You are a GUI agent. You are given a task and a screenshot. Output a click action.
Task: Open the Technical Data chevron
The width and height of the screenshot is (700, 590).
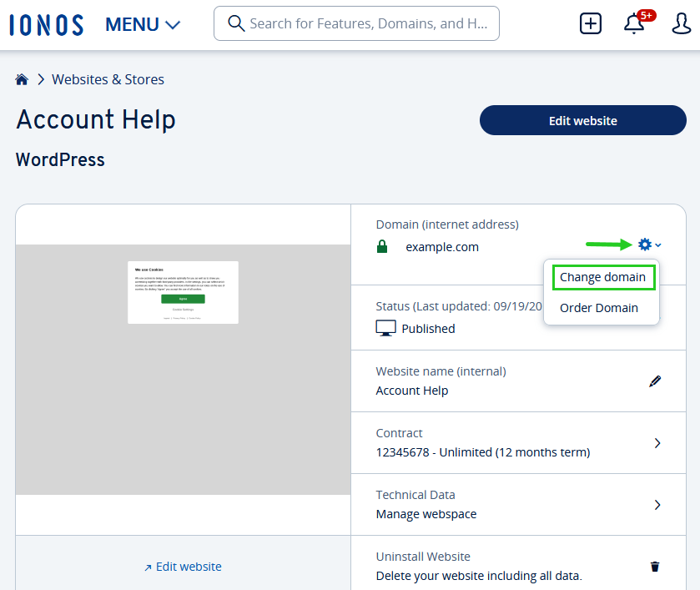tap(657, 505)
